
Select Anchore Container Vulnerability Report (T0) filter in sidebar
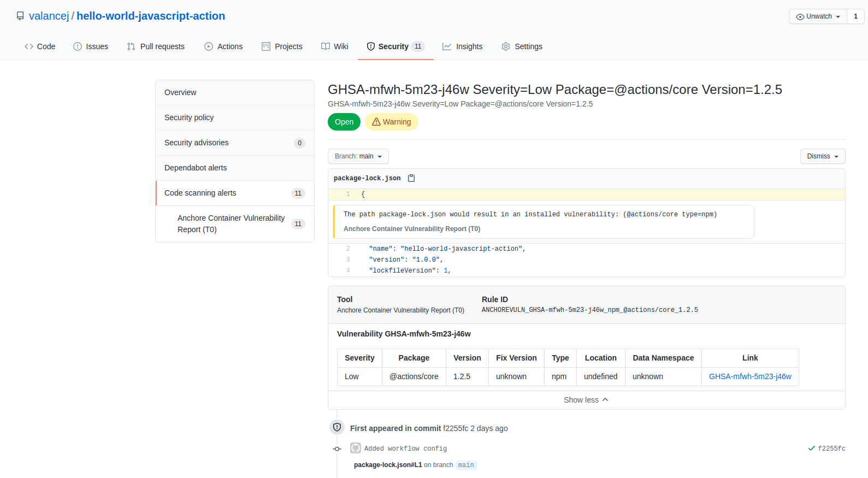pyautogui.click(x=235, y=223)
